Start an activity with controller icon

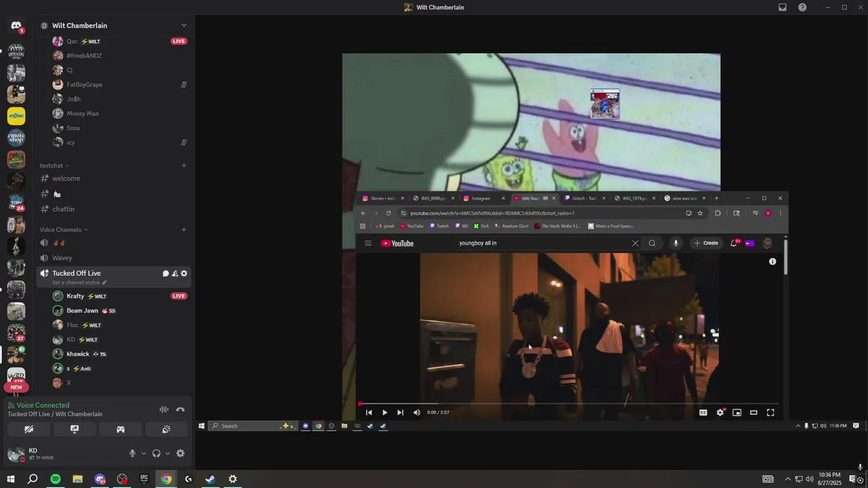(121, 429)
